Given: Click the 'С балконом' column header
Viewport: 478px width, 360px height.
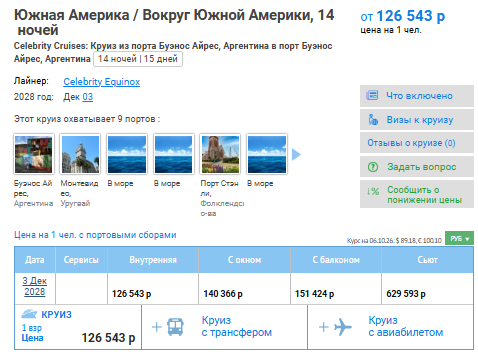Looking at the screenshot, I should click(336, 260).
